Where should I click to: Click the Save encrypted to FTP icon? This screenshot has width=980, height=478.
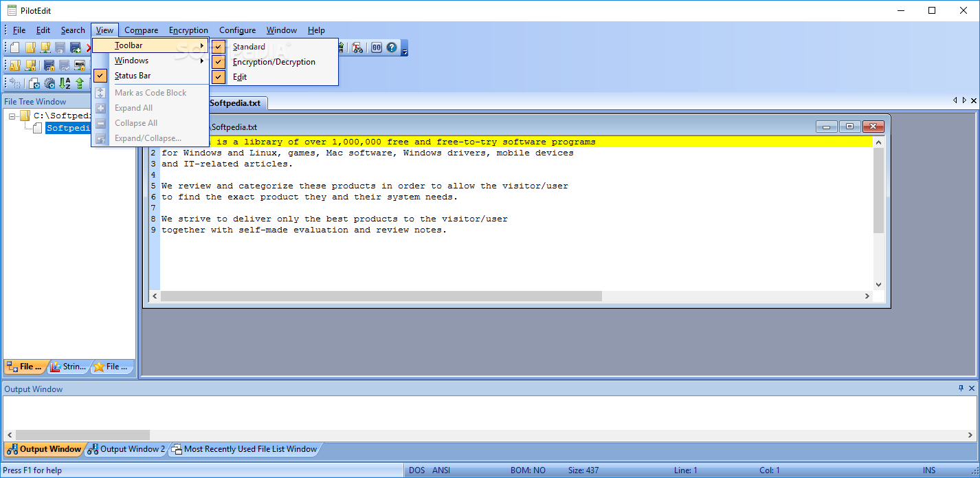(80, 65)
